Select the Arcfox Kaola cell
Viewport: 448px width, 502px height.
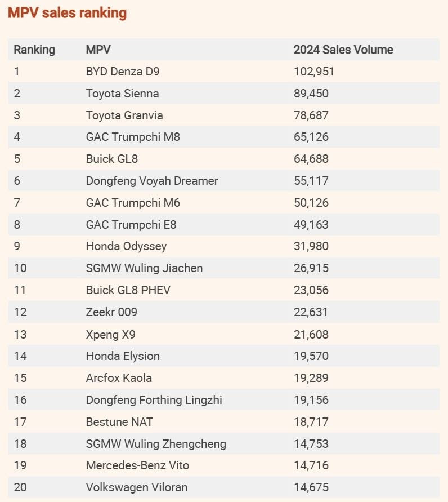click(119, 378)
